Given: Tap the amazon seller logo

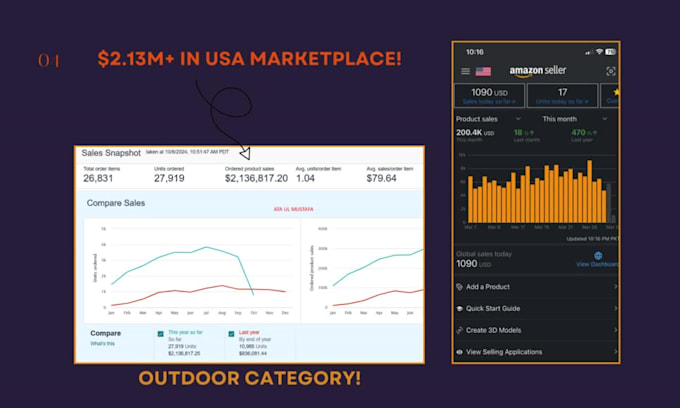Looking at the screenshot, I should pos(538,71).
